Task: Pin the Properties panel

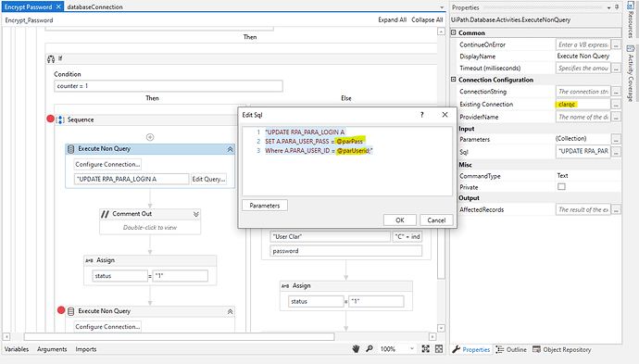Action: point(617,7)
